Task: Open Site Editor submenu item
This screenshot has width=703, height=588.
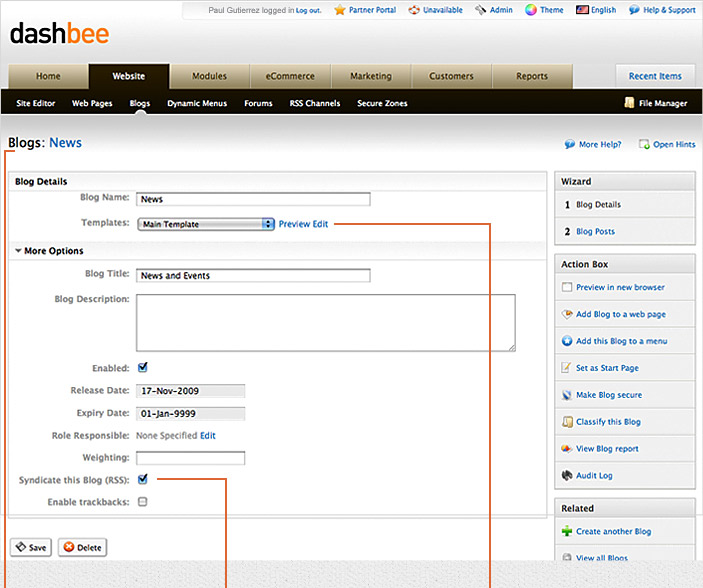Action: [35, 103]
